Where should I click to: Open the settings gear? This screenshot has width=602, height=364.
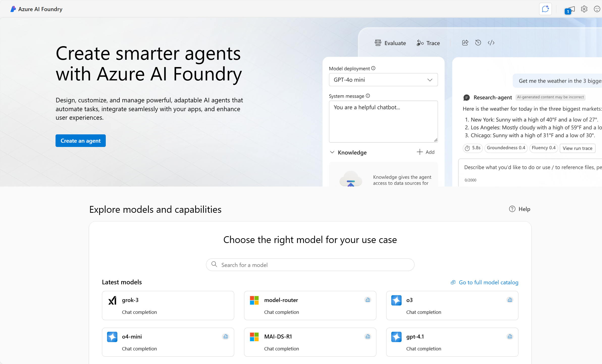584,9
